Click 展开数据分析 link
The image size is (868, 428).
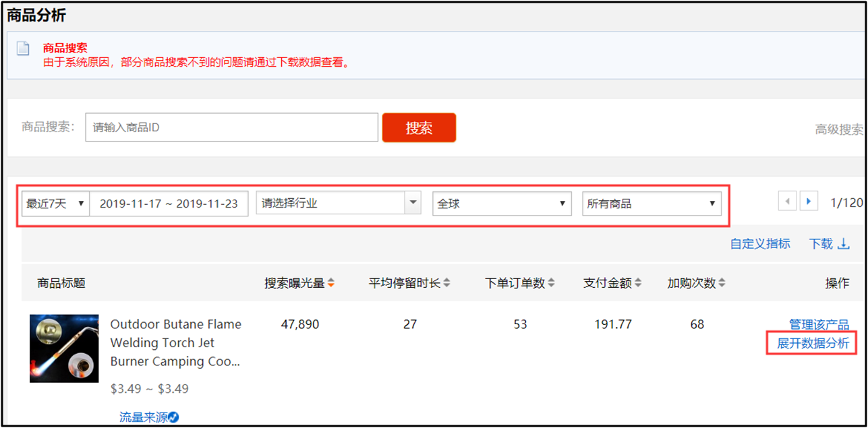[813, 344]
